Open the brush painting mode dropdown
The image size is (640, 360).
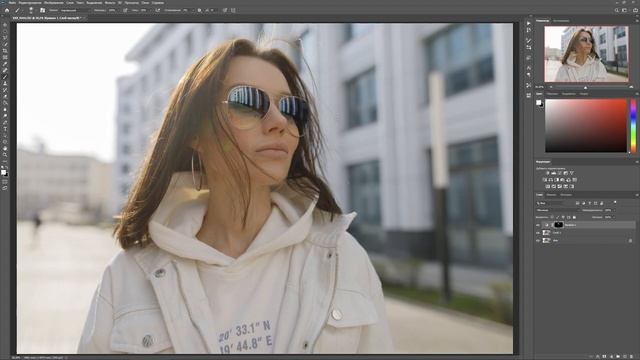[x=75, y=10]
